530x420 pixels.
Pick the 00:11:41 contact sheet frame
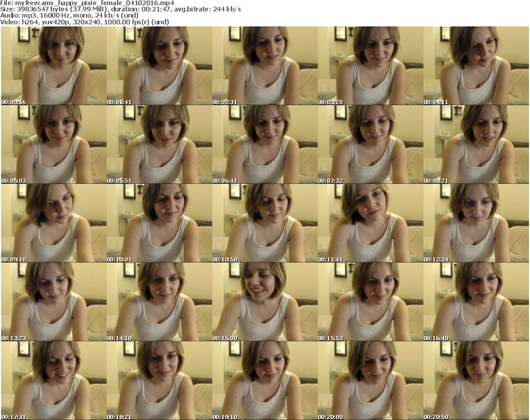point(371,223)
